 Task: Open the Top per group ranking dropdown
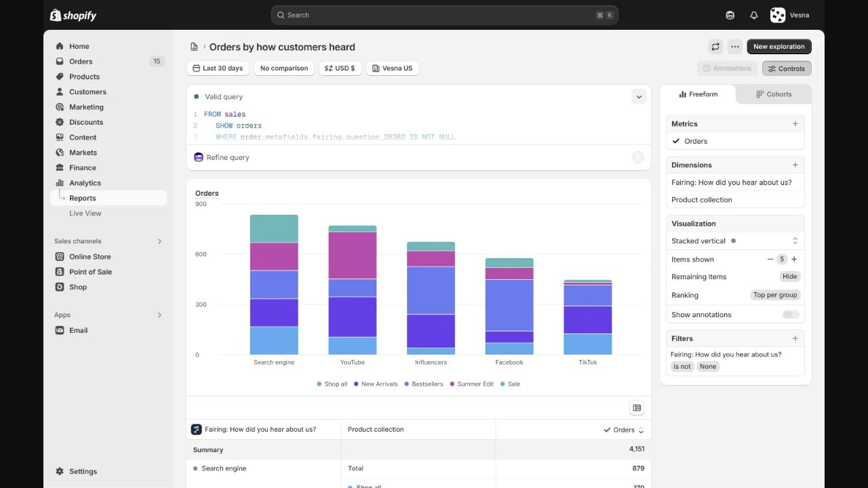[x=775, y=295]
